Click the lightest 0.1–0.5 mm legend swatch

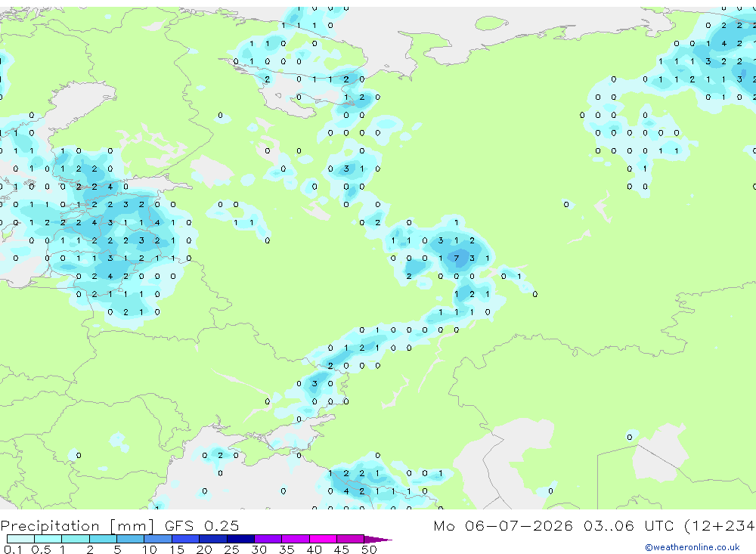[x=20, y=539]
